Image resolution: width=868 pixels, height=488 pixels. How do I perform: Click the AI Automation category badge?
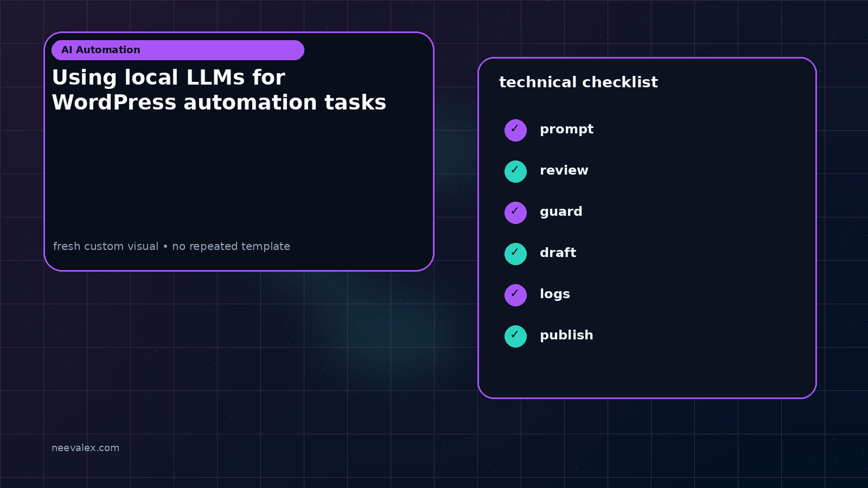tap(178, 50)
